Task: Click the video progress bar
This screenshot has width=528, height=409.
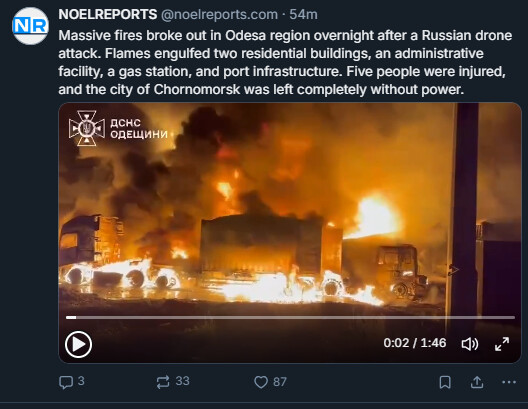Action: coord(290,317)
